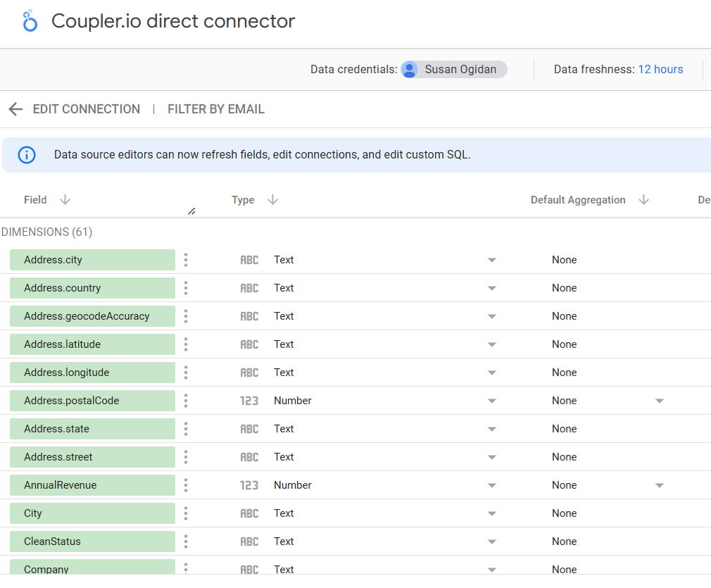Click Susan Ogidan data credentials chip
The height and width of the screenshot is (588, 711).
coord(454,70)
